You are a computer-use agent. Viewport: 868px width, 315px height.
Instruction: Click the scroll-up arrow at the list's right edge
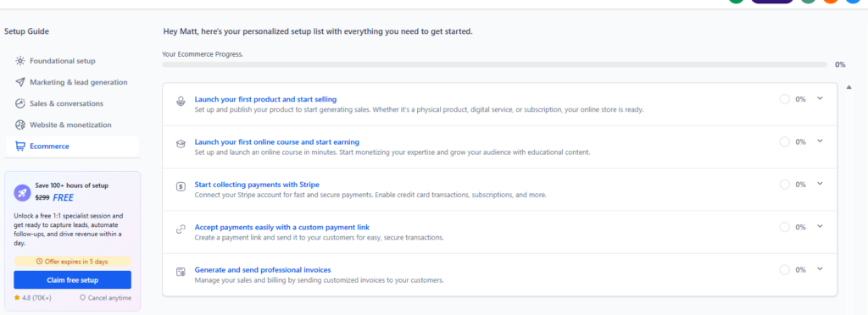849,87
